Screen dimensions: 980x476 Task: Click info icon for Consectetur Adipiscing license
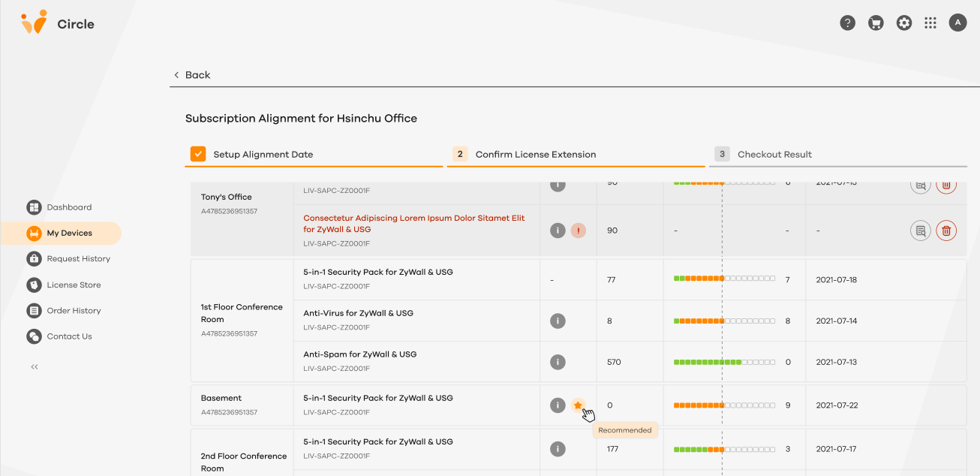558,230
